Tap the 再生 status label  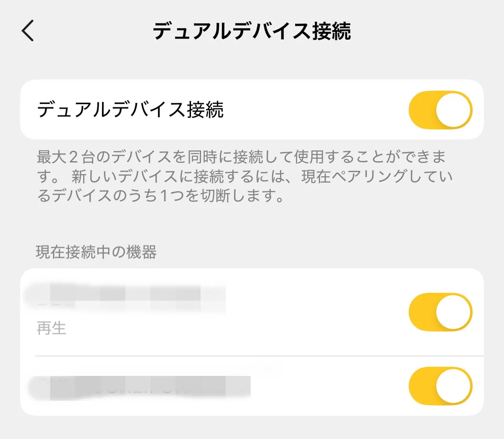51,328
